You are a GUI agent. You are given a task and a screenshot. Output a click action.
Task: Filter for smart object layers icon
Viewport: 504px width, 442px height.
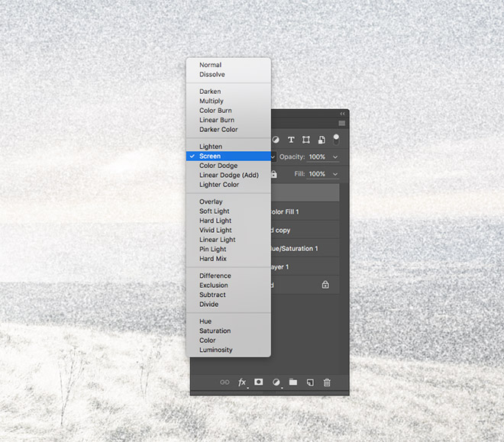click(321, 140)
